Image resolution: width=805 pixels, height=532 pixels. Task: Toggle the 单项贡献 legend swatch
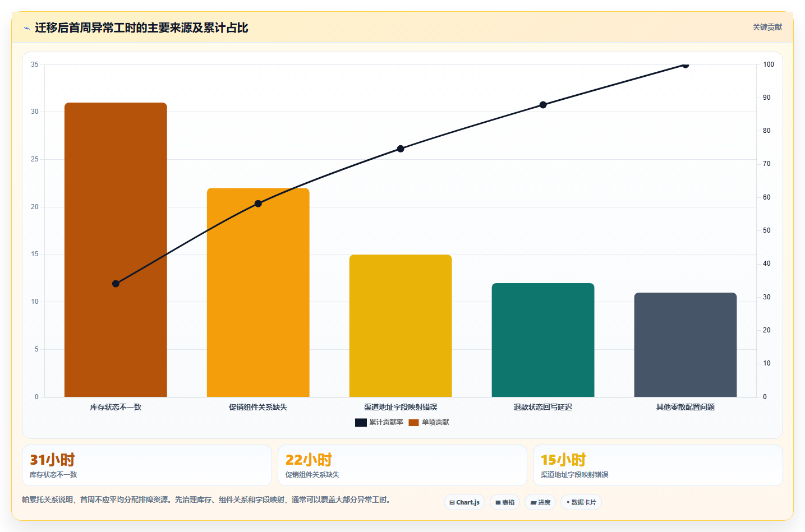[x=413, y=423]
